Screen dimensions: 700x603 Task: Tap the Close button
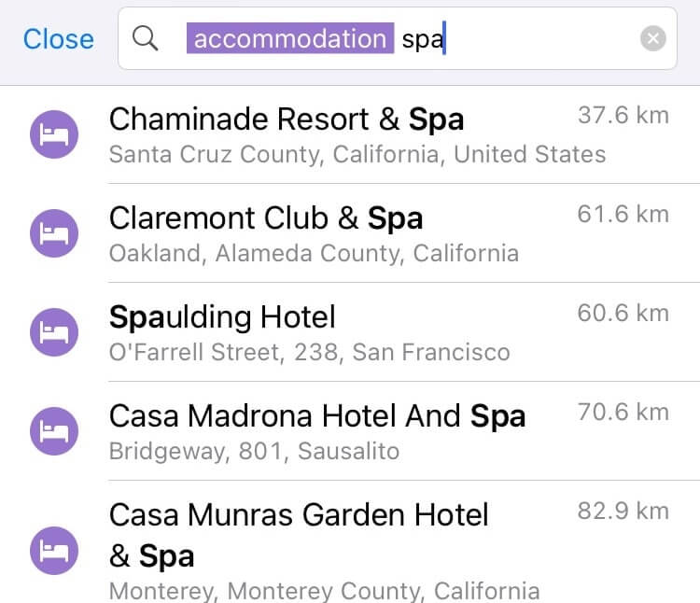tap(58, 38)
